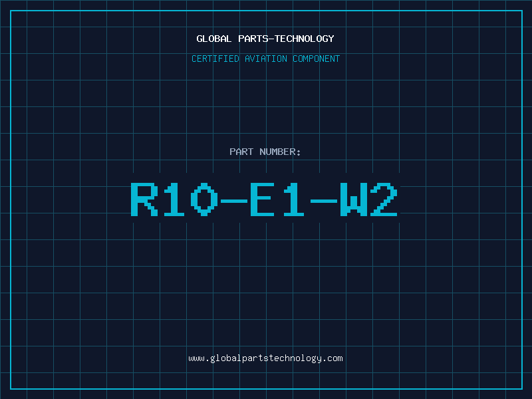
Task: Select the part number R10-E1-W2
Action: (264, 199)
